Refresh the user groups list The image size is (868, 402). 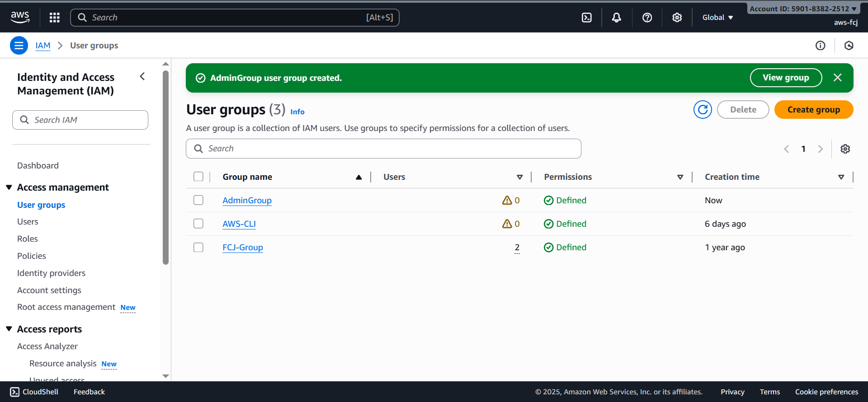pyautogui.click(x=703, y=109)
